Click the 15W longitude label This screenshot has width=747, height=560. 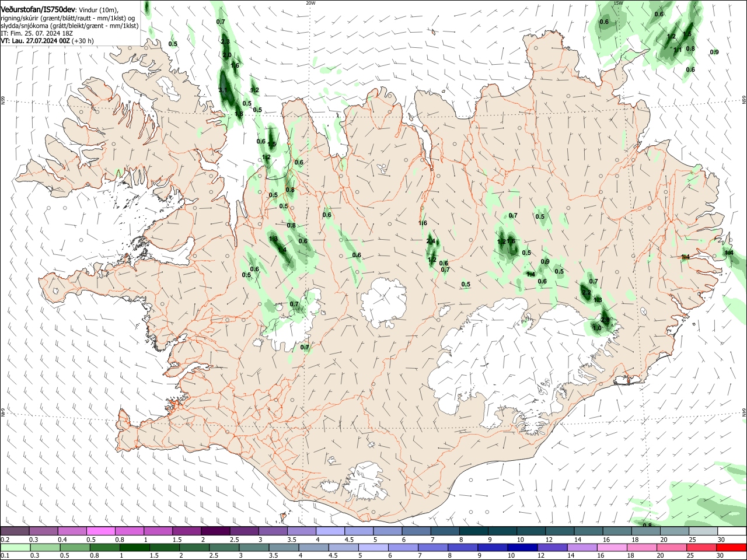[618, 2]
